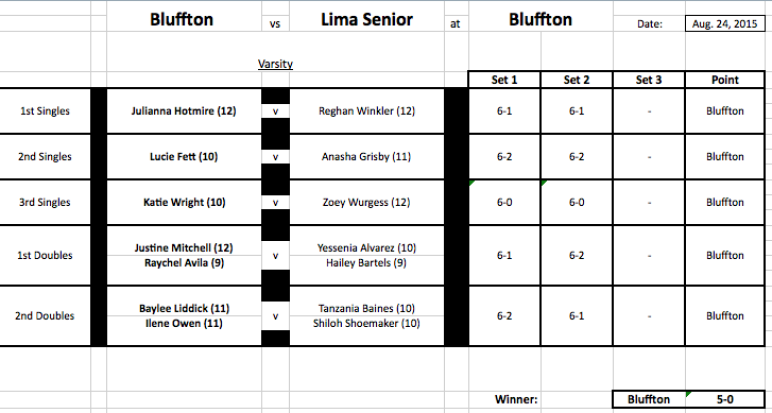Click the 2nd Singles Point cell
This screenshot has width=772, height=413.
click(x=725, y=157)
